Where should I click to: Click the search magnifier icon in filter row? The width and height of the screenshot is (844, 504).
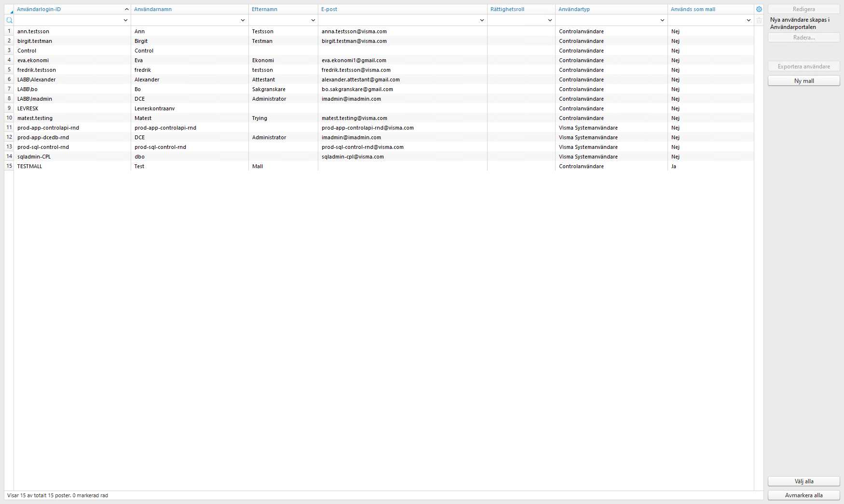coord(9,20)
